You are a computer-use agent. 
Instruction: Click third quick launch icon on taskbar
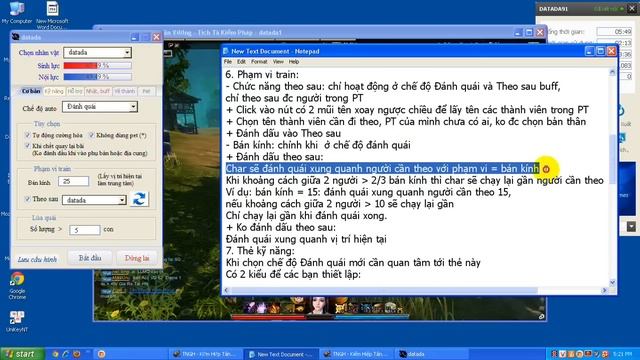click(76, 354)
